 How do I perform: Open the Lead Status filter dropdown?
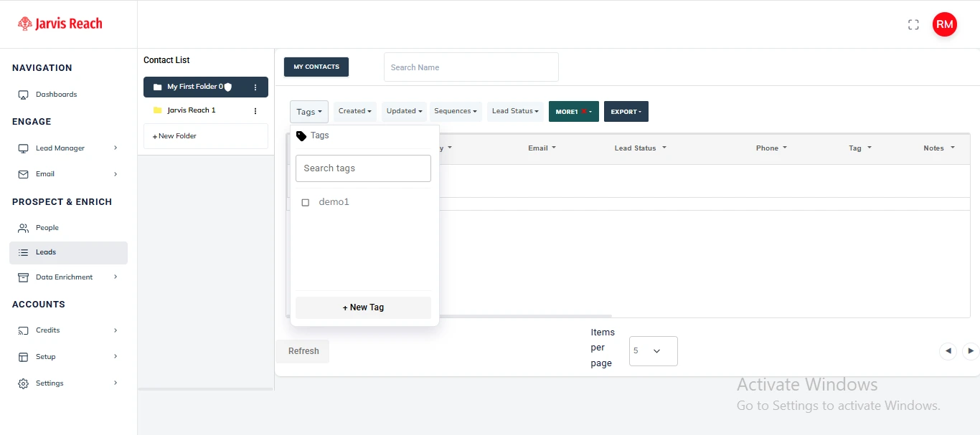515,111
